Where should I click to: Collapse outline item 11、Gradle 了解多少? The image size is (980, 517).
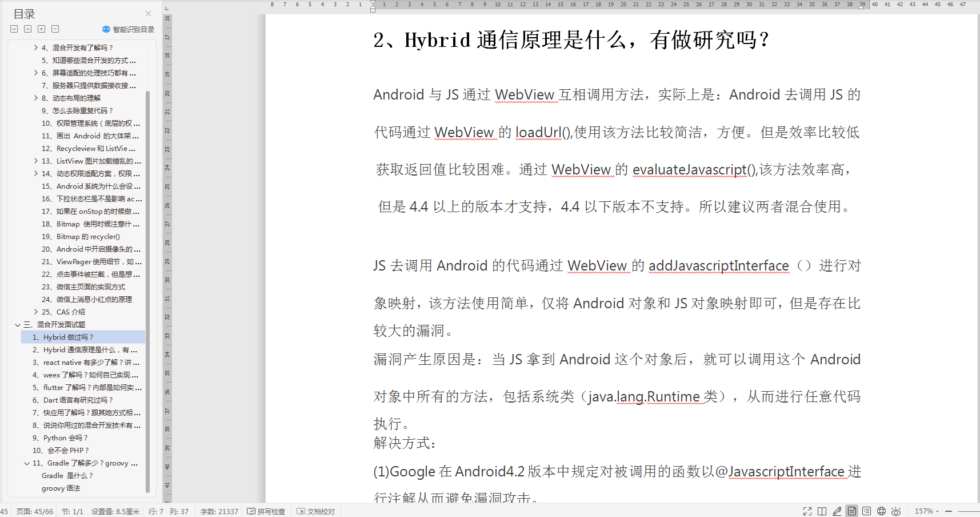27,463
